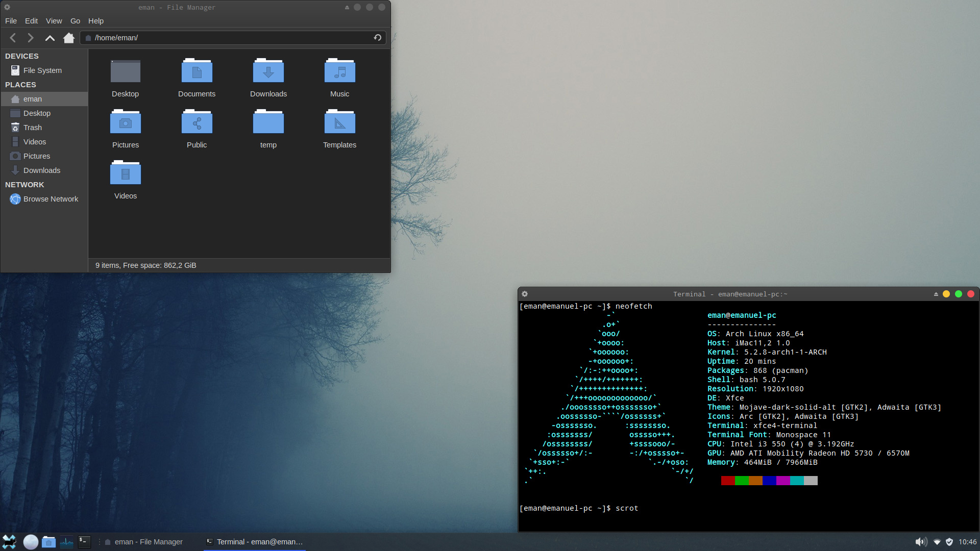Click the File Manager window menu gear icon
The image size is (980, 551).
point(7,7)
